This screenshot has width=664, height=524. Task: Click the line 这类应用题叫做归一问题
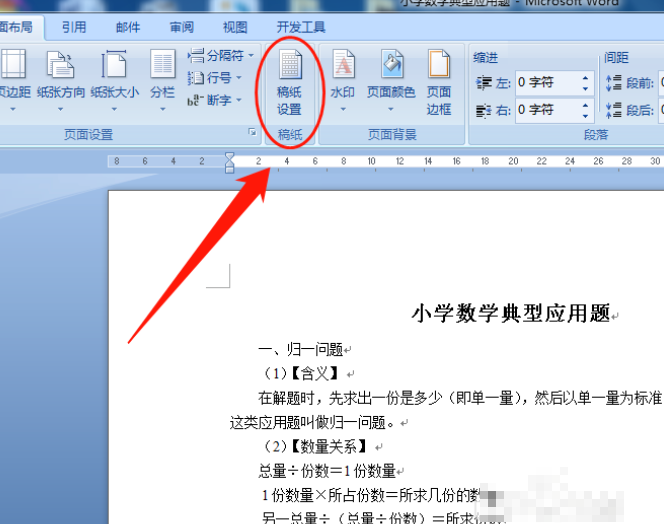tap(313, 422)
